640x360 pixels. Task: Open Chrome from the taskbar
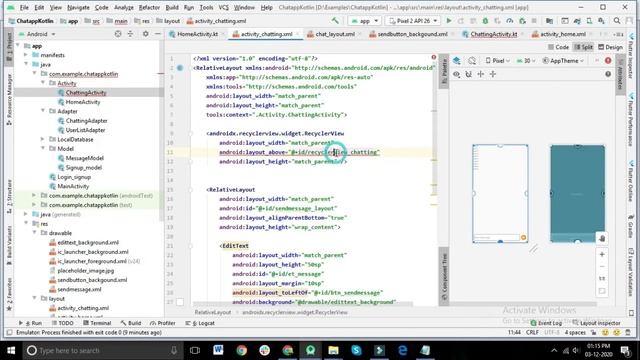(242, 350)
